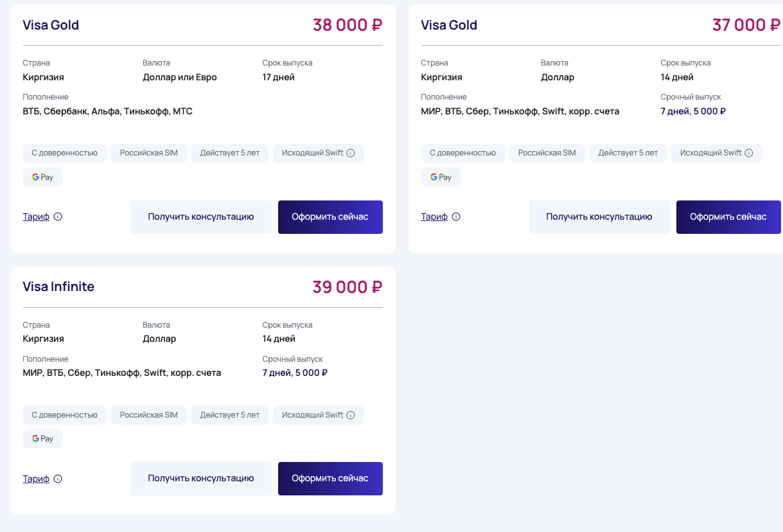This screenshot has height=532, width=783.
Task: Click Исходящий Swift info icon in 37 000 ₽ card
Action: pyautogui.click(x=749, y=153)
